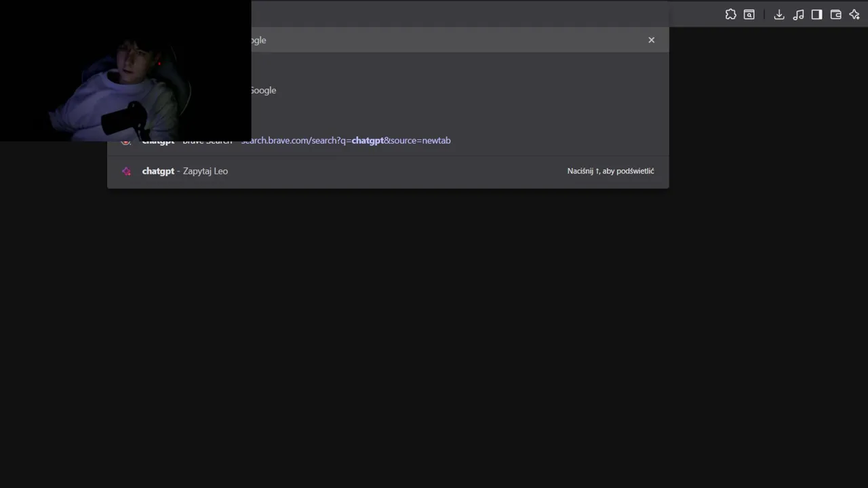Click the Leo icon beside Zapytaj Leo

click(126, 171)
